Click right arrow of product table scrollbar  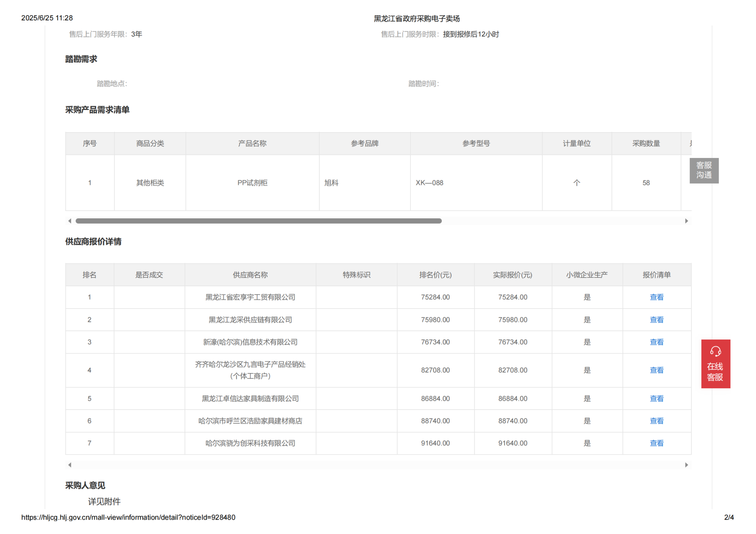click(686, 221)
